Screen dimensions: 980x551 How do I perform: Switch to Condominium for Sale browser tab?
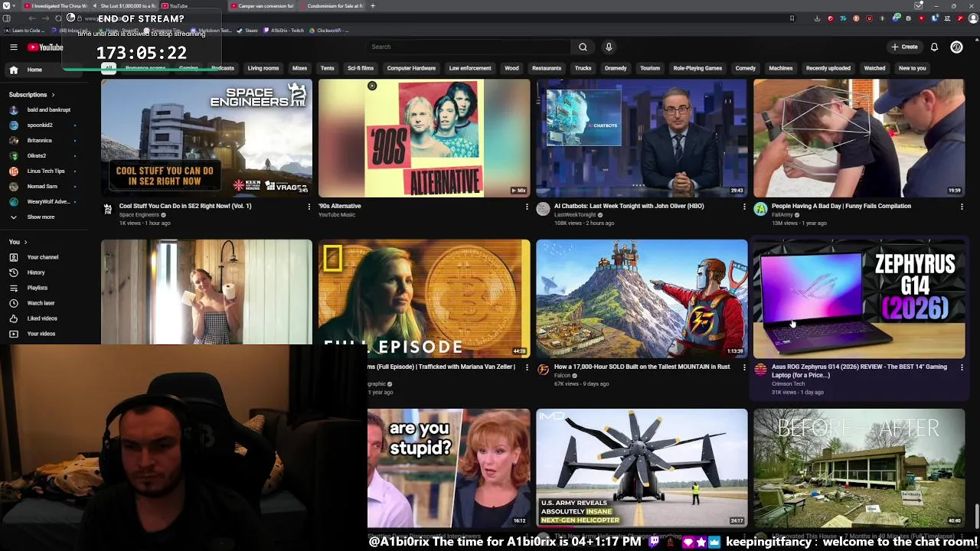coord(331,6)
